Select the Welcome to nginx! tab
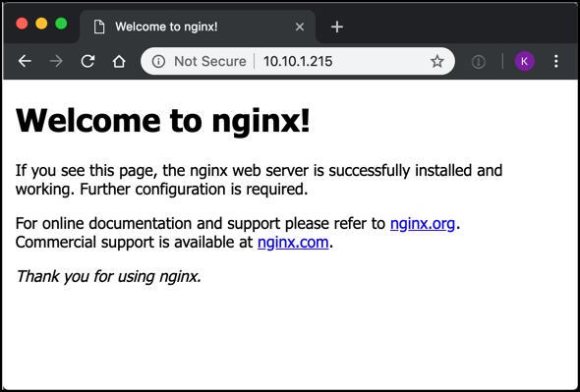Screen dimensions: 580x392 tap(198, 27)
